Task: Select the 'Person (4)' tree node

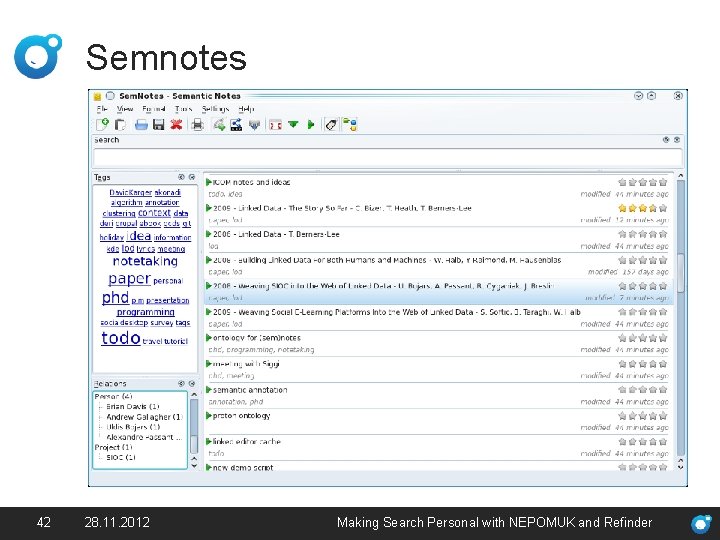Action: 113,396
